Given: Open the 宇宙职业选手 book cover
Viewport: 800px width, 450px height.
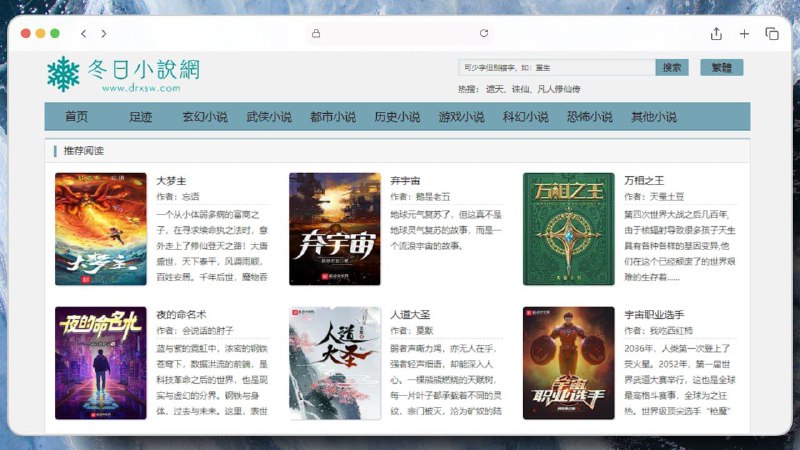Looking at the screenshot, I should pyautogui.click(x=568, y=363).
